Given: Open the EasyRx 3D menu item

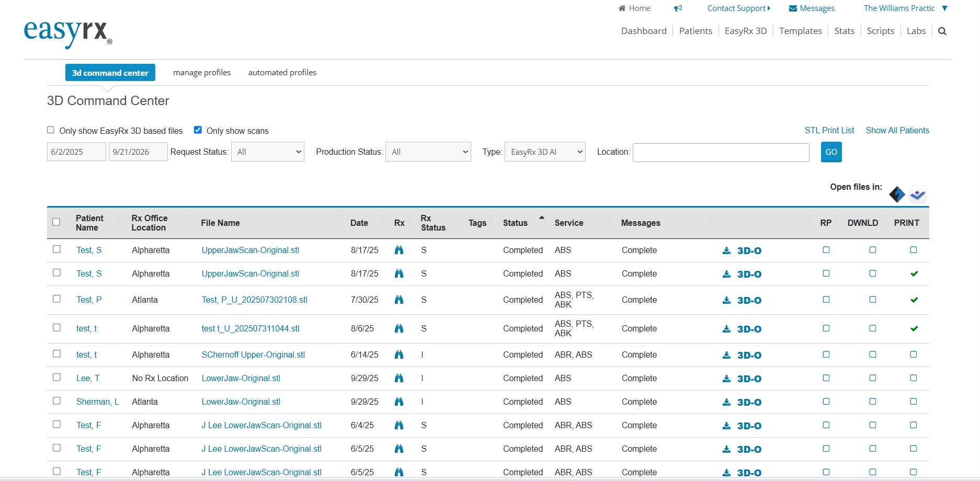Looking at the screenshot, I should pyautogui.click(x=746, y=31).
